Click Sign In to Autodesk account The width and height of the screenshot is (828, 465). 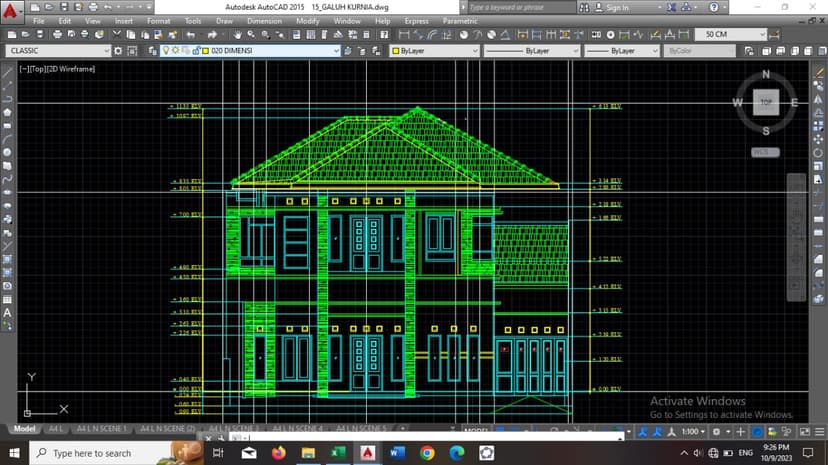(x=617, y=7)
